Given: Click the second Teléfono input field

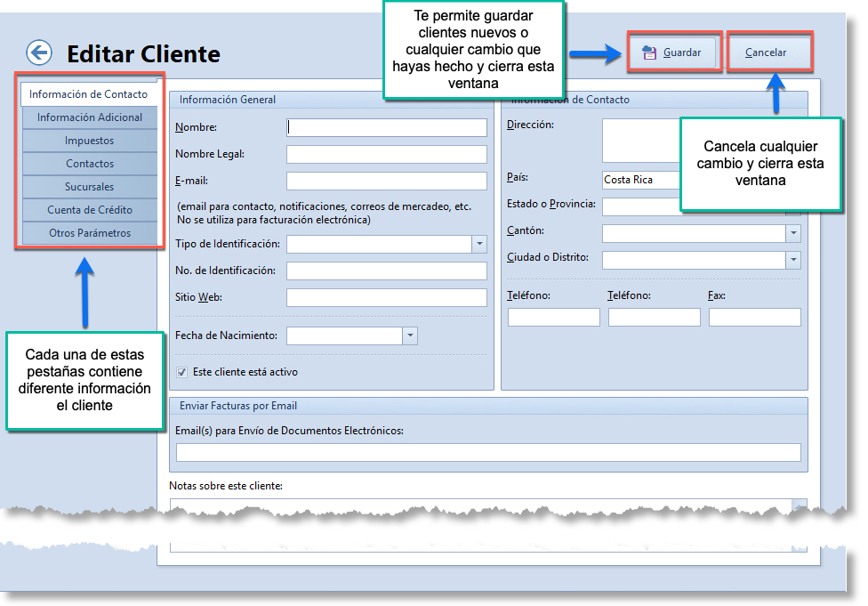Looking at the screenshot, I should click(x=655, y=318).
